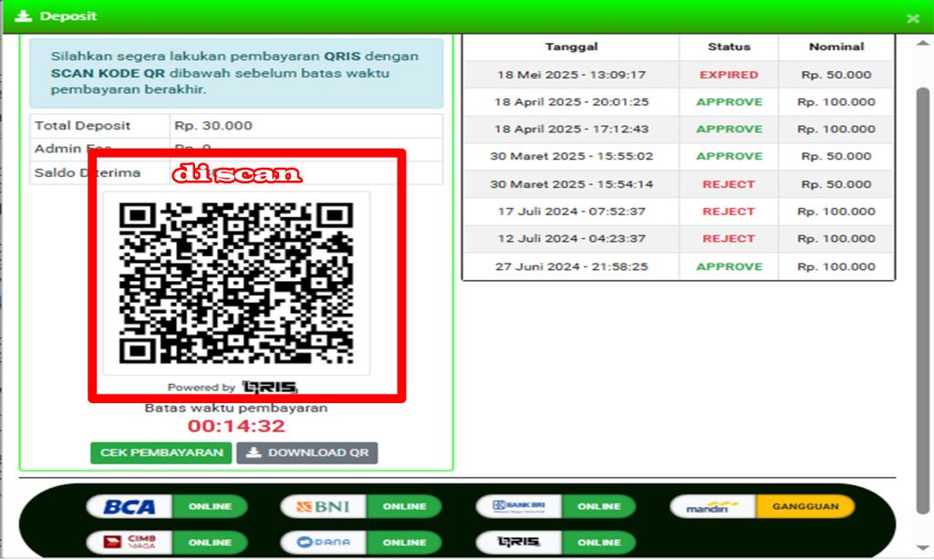Click the 00:14:32 countdown timer

[x=236, y=427]
